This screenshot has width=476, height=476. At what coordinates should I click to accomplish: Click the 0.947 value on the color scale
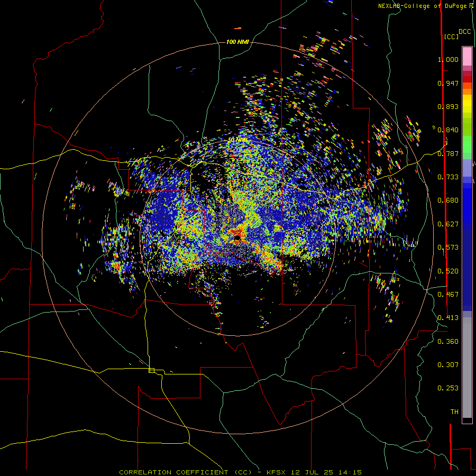point(448,83)
